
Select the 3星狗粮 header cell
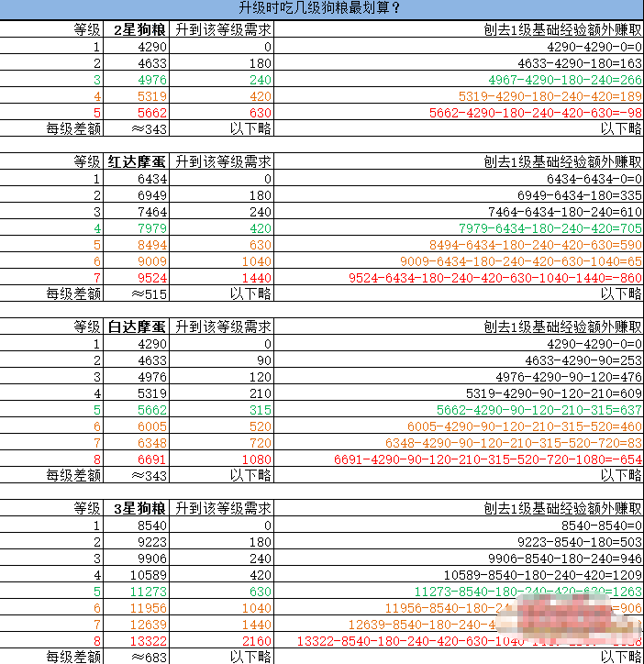click(139, 507)
